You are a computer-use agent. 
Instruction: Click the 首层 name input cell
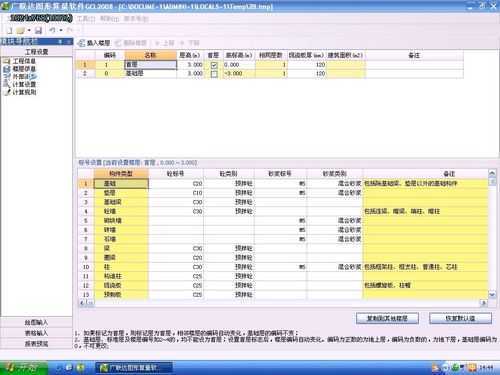point(151,65)
